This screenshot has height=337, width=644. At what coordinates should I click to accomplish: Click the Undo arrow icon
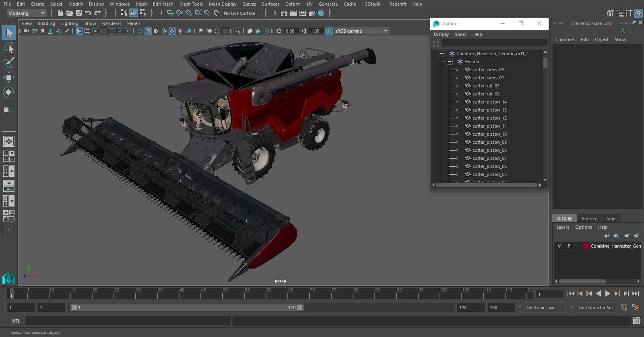click(88, 13)
